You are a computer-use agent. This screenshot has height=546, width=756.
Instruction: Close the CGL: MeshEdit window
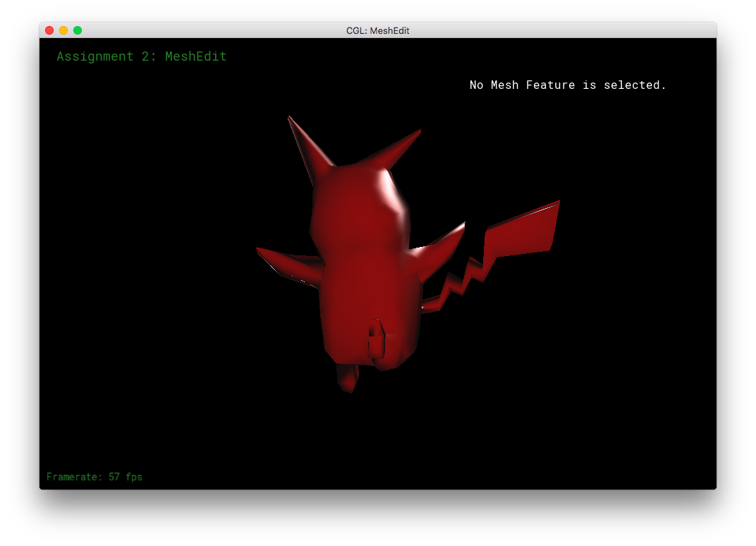(x=49, y=30)
